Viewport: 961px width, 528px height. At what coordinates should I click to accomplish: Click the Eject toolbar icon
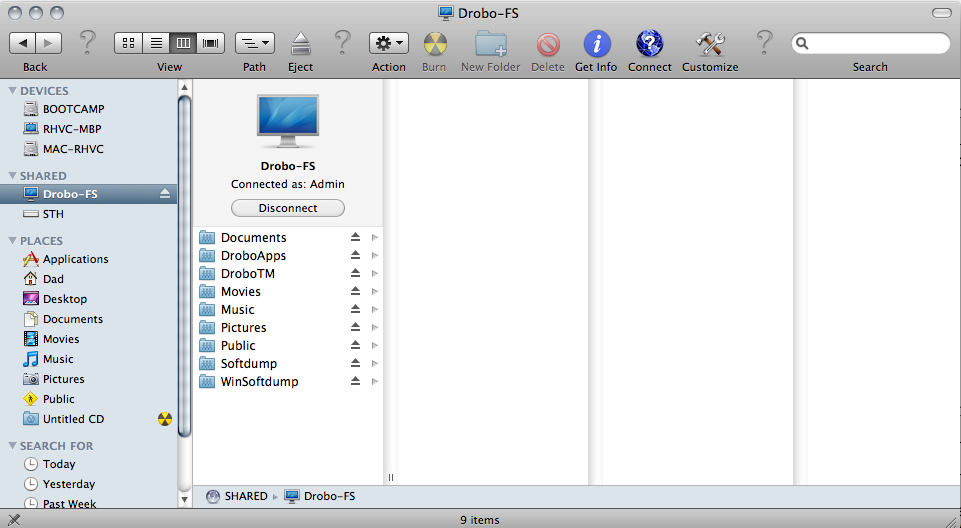[300, 44]
